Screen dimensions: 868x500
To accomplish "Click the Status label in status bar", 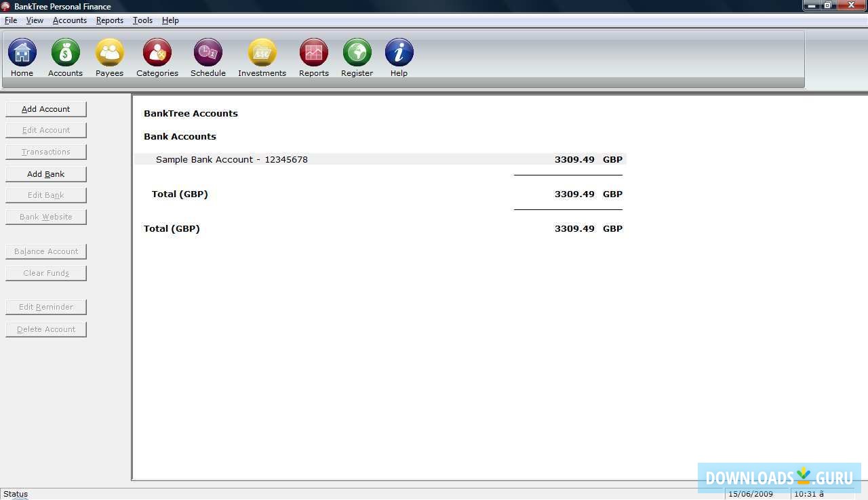I will pyautogui.click(x=16, y=494).
